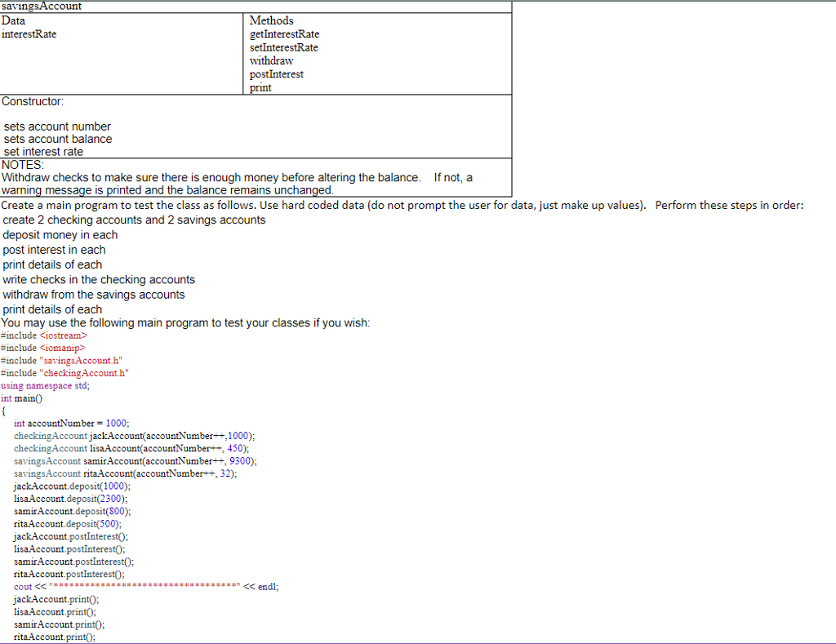Image resolution: width=836 pixels, height=644 pixels.
Task: Click the print method entry
Action: (258, 87)
